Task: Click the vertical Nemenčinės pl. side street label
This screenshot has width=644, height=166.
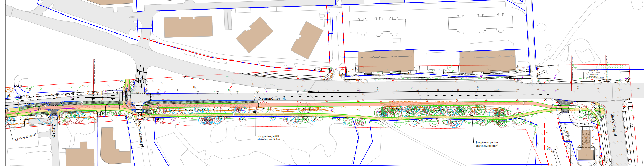Action: coord(140,134)
